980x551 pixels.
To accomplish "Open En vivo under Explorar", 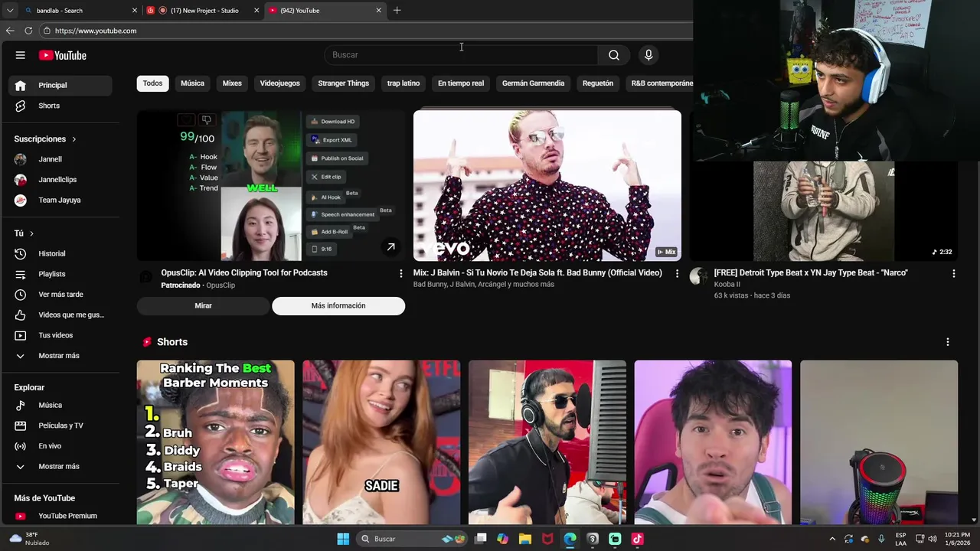I will coord(60,446).
